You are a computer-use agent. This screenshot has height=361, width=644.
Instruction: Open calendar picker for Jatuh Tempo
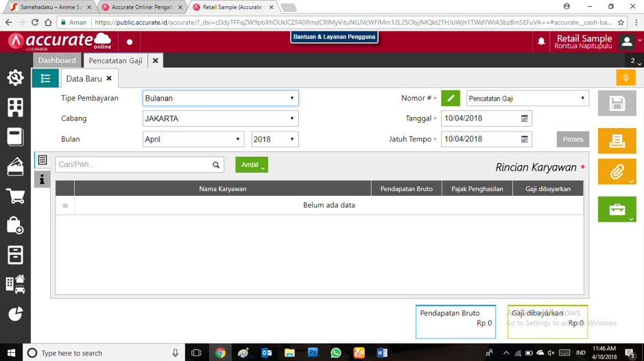[x=525, y=139]
